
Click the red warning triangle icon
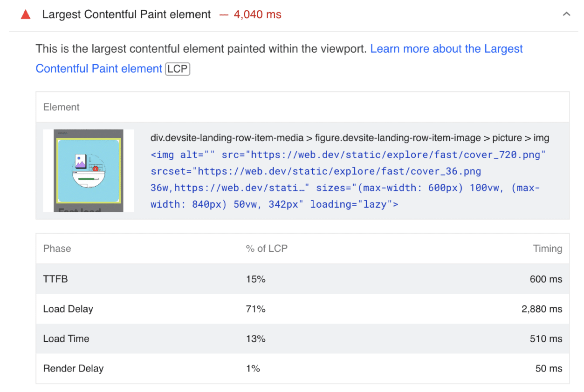tap(26, 14)
